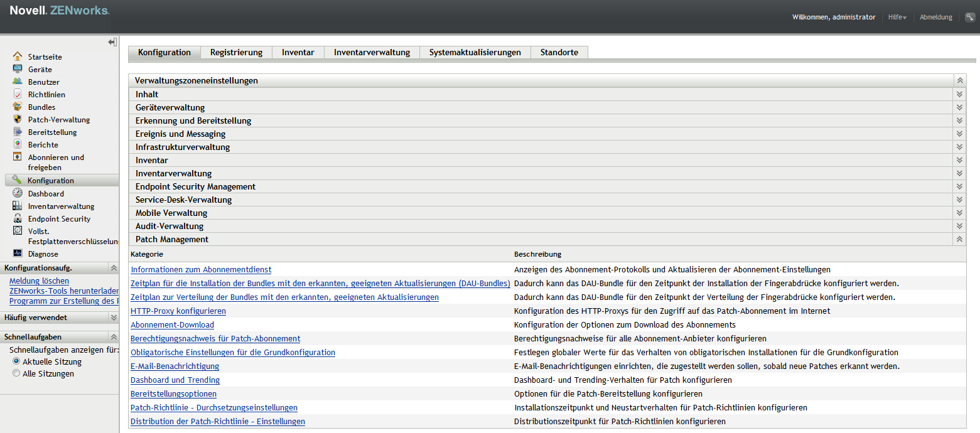Open Berechtigungsnachweis für Patch-Abonnement link
This screenshot has height=433, width=980.
[215, 338]
